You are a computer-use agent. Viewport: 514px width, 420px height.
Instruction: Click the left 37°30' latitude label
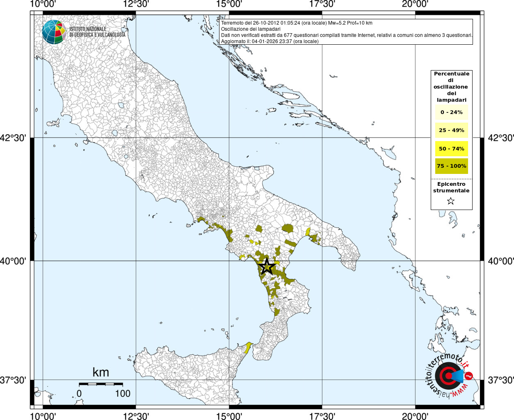13,380
